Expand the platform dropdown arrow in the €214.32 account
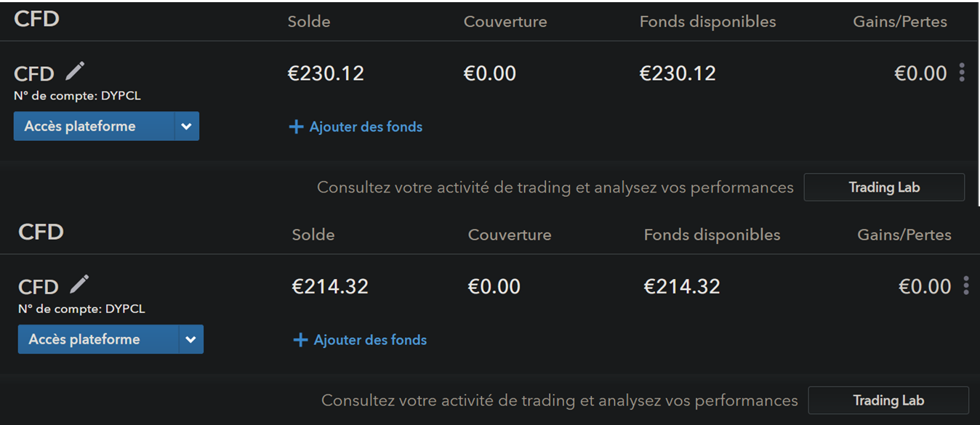 pos(191,339)
